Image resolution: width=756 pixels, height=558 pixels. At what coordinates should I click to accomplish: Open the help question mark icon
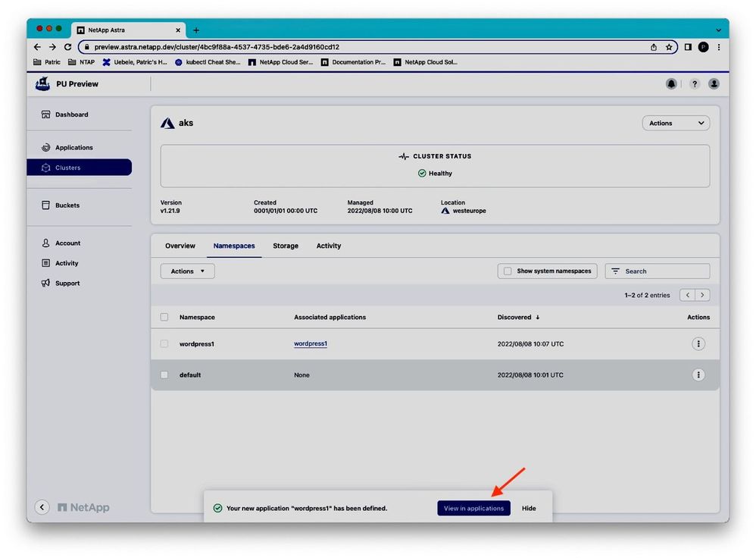tap(695, 84)
